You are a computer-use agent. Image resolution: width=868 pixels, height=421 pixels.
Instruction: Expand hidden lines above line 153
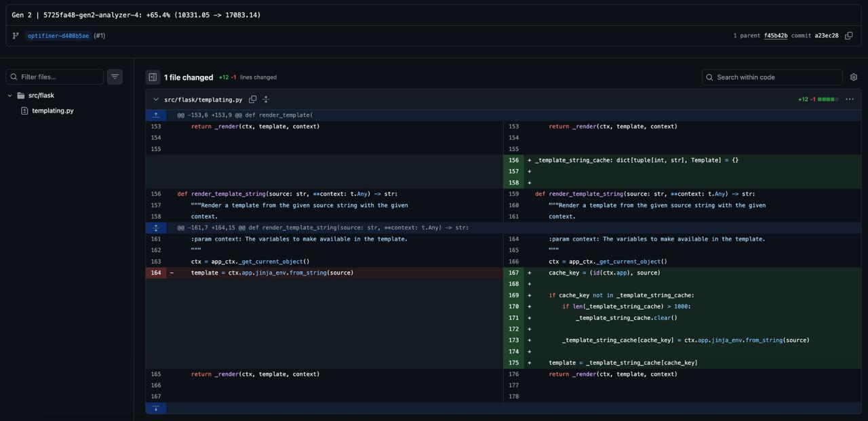pyautogui.click(x=156, y=115)
